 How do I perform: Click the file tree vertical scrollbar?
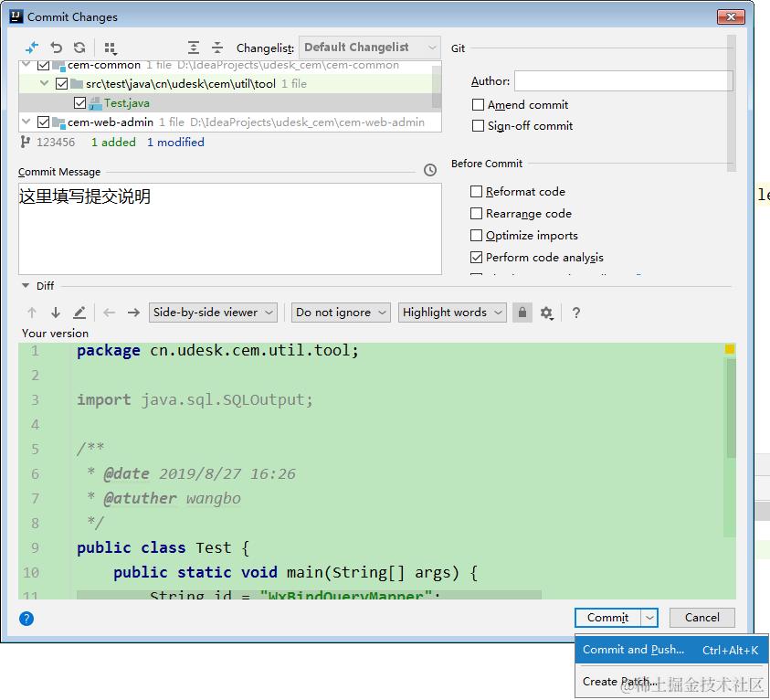pyautogui.click(x=436, y=87)
